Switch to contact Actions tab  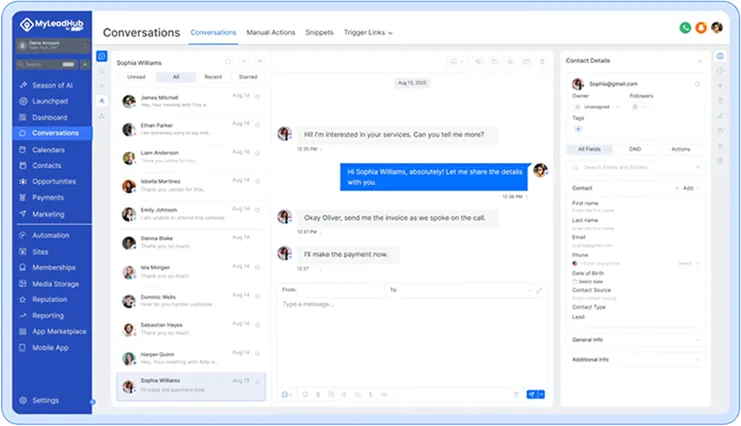pos(681,149)
